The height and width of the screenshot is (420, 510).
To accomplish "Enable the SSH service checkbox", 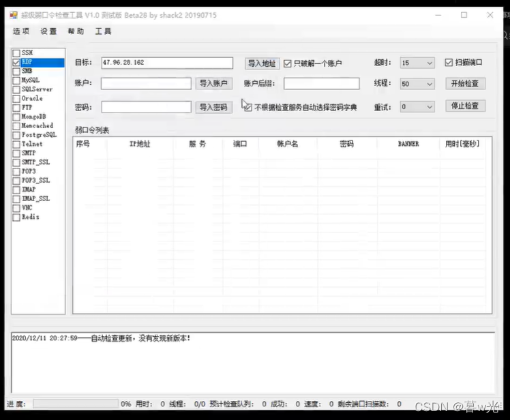I will pyautogui.click(x=16, y=53).
